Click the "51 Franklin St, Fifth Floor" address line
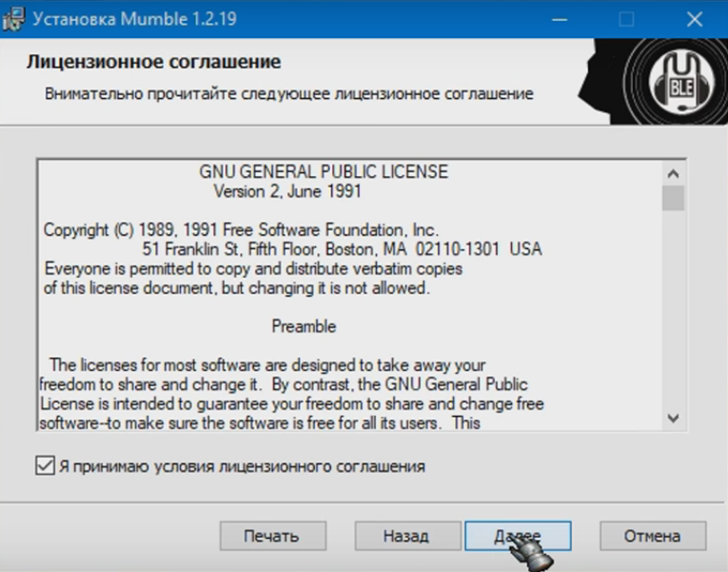728x572 pixels. (x=343, y=249)
